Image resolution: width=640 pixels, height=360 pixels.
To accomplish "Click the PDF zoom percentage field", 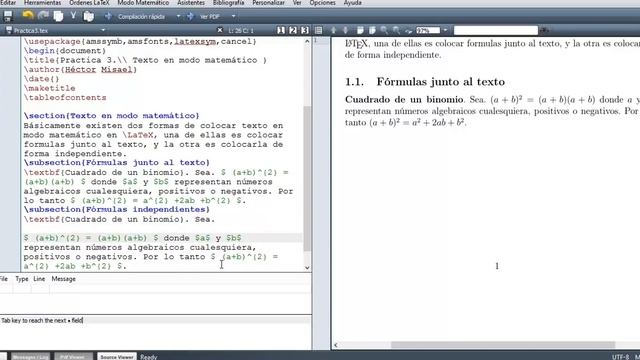I will click(428, 30).
